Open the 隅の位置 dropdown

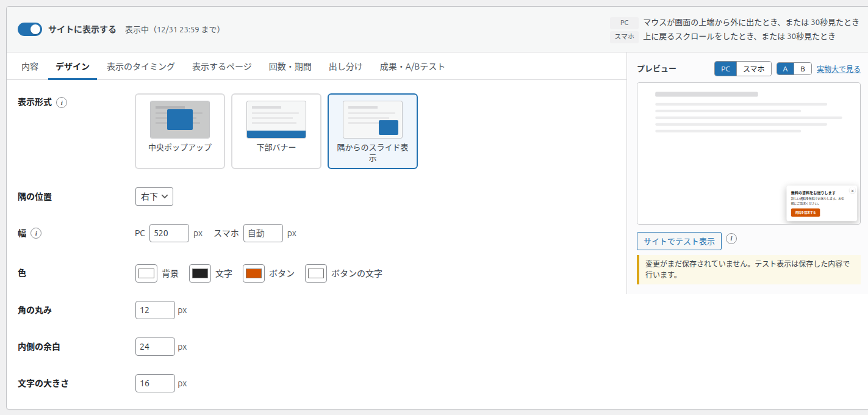click(x=154, y=197)
